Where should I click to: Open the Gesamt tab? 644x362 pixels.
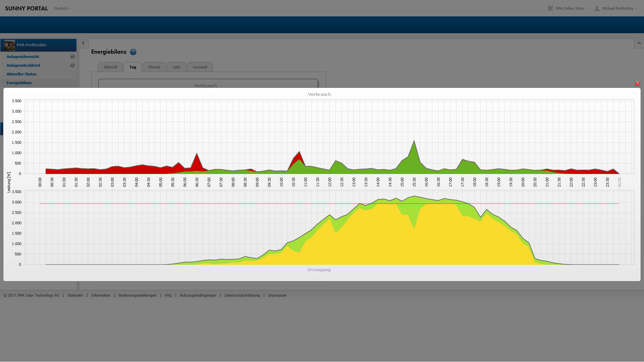[x=200, y=67]
